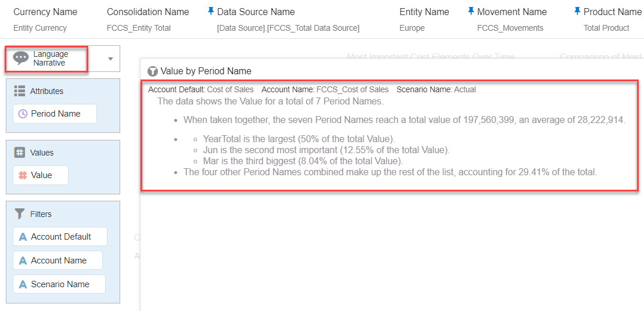Click the Attributes list icon

coord(20,91)
